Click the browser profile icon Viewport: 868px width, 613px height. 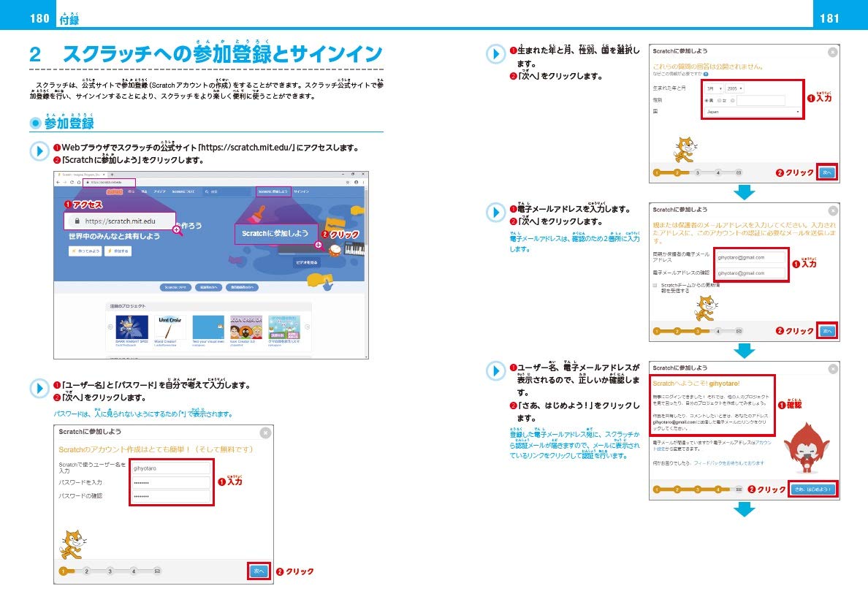355,182
